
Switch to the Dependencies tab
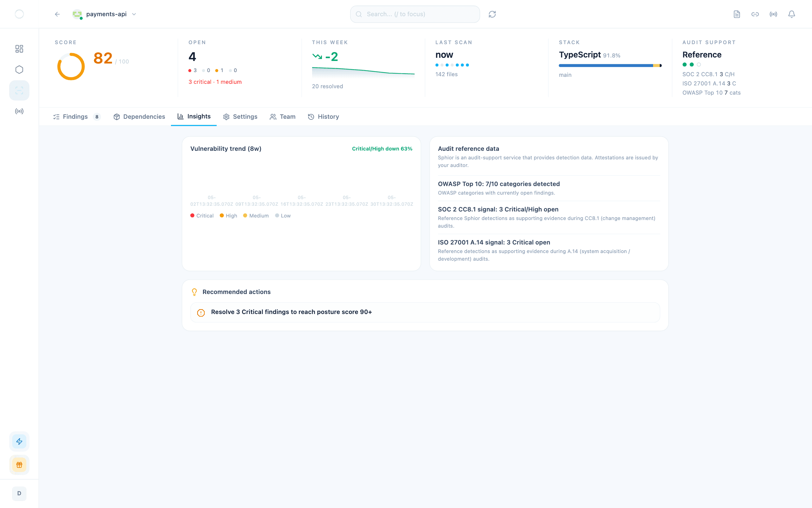click(x=139, y=117)
